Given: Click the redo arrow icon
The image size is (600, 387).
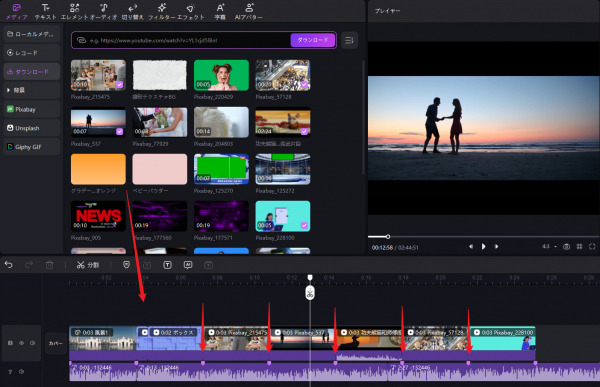Looking at the screenshot, I should (29, 265).
